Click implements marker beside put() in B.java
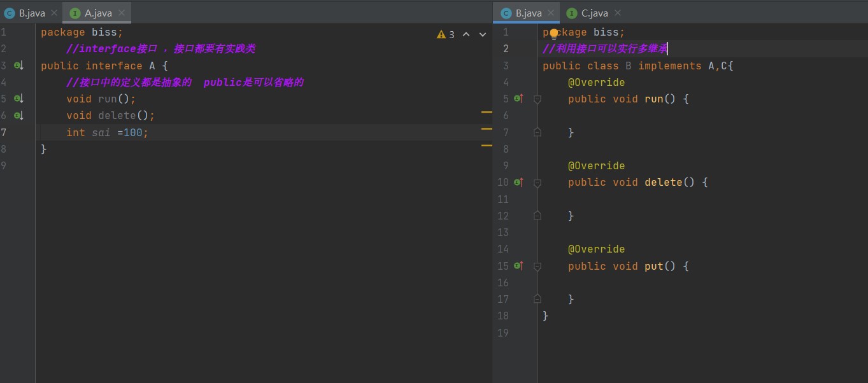The width and height of the screenshot is (868, 383). [518, 266]
